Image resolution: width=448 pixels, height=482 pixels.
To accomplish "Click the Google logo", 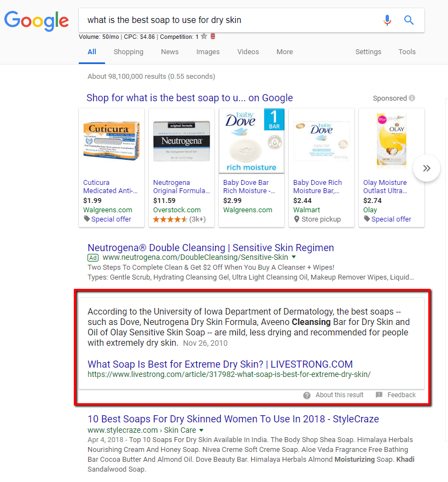I will (x=36, y=21).
